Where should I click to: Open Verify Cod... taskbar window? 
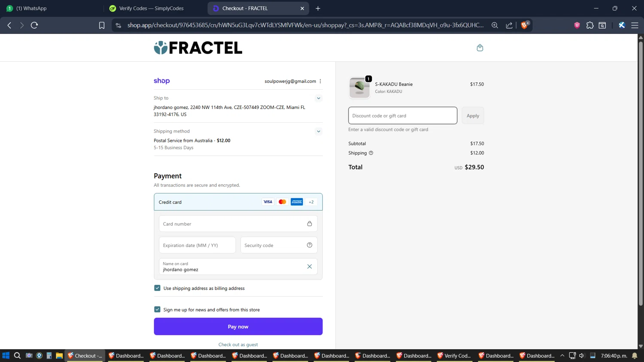[454, 356]
